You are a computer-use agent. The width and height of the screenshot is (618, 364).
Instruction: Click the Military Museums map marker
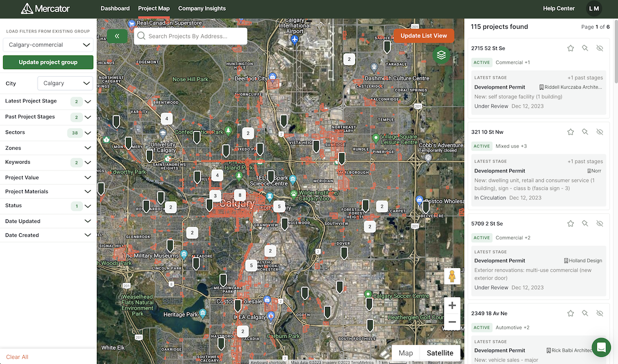coord(184,255)
